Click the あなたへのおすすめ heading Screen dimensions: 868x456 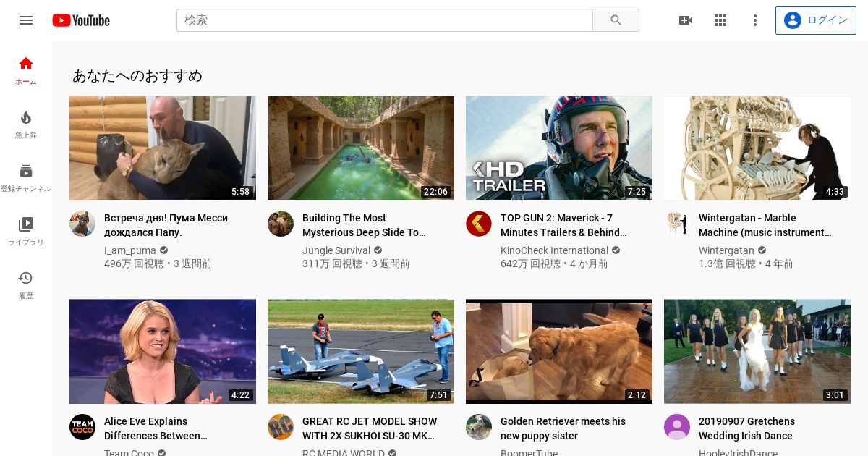click(137, 75)
